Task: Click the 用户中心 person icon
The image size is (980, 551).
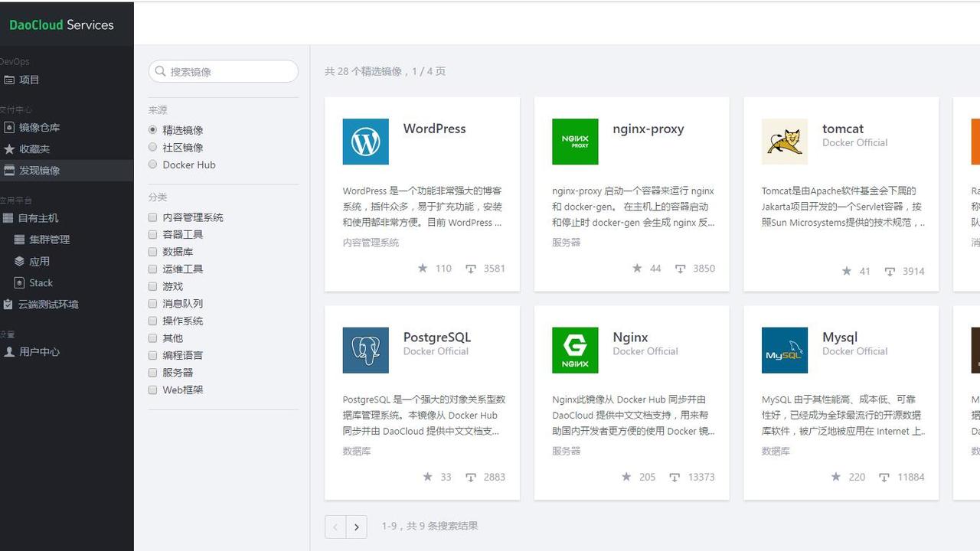Action: coord(9,351)
